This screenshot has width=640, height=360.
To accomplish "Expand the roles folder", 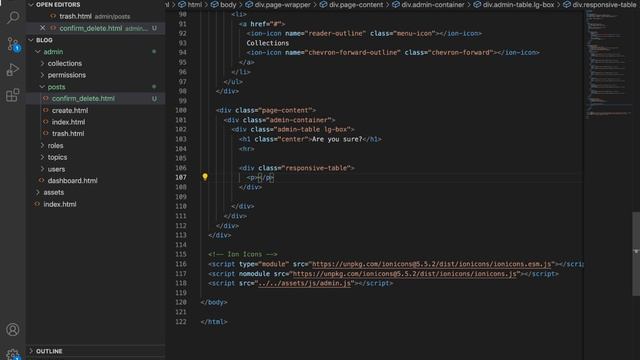I will pos(42,145).
